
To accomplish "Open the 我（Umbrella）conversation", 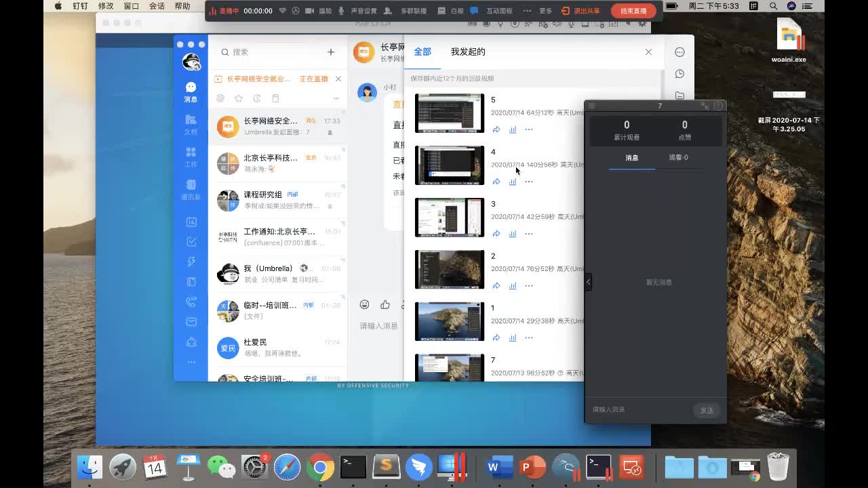I will click(x=278, y=274).
